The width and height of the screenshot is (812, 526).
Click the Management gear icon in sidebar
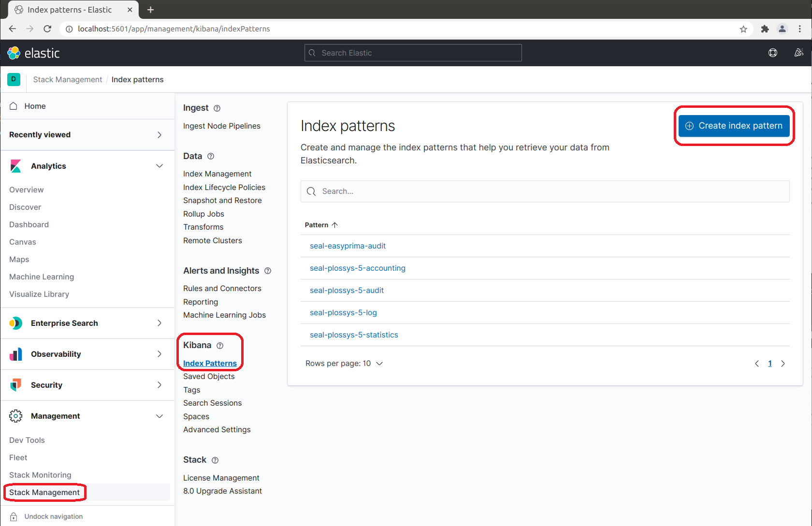(x=16, y=416)
